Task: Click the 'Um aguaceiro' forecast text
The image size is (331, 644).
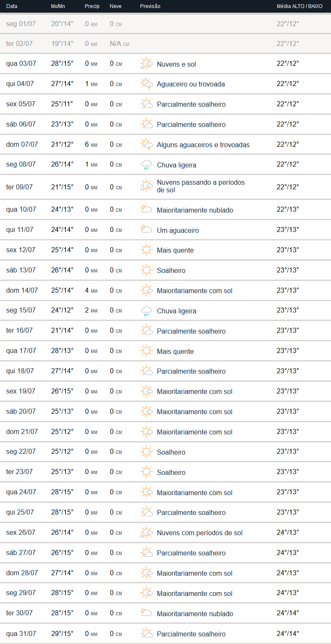Action: 178,230
